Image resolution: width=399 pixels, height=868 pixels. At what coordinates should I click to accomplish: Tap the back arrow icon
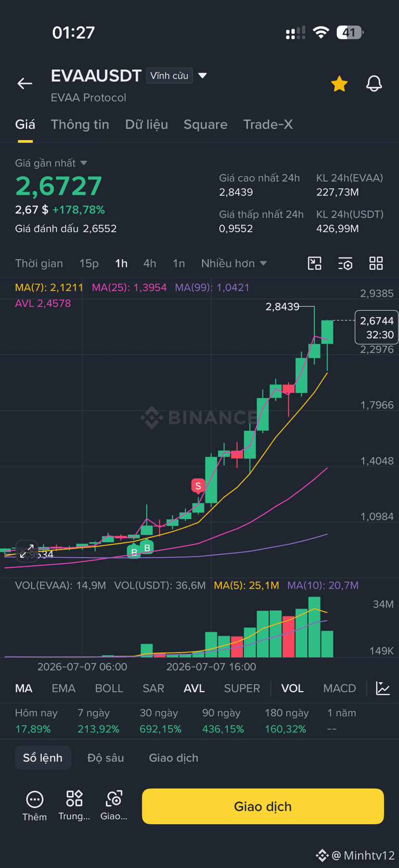pos(25,83)
